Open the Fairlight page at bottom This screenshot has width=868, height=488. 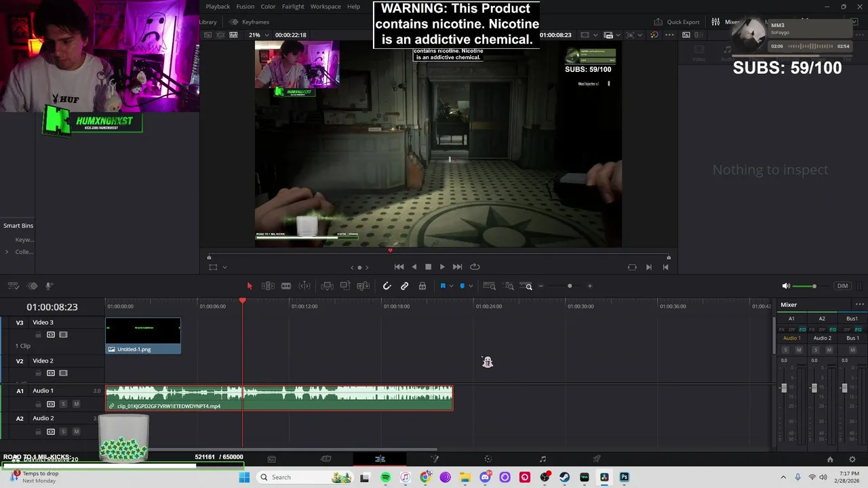tap(542, 459)
